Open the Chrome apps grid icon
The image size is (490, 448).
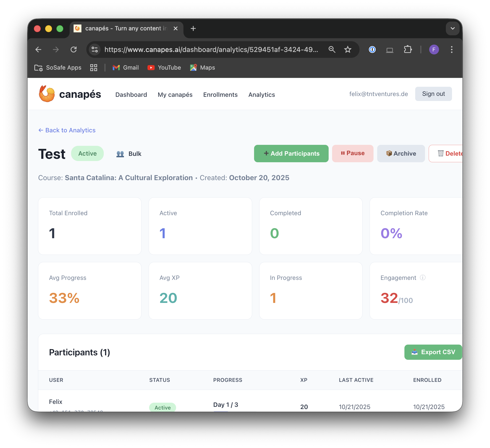[93, 68]
